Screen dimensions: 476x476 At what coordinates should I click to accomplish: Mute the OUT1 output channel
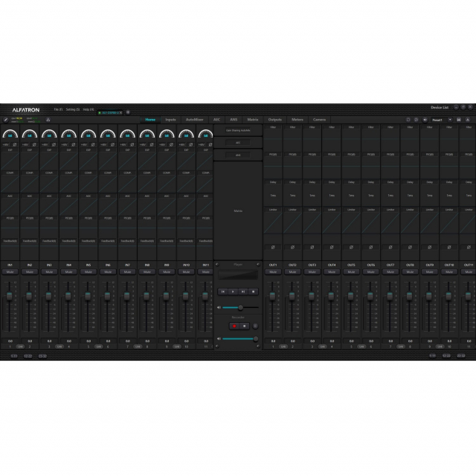tap(273, 271)
